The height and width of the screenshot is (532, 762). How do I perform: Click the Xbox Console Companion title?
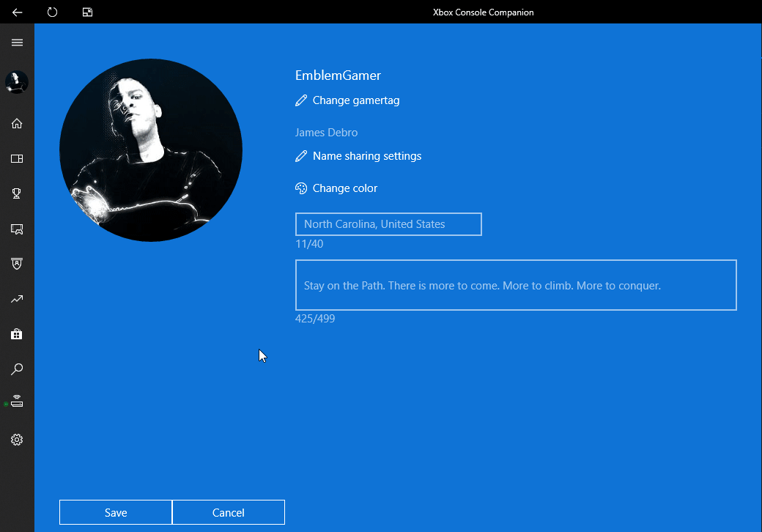tap(484, 12)
